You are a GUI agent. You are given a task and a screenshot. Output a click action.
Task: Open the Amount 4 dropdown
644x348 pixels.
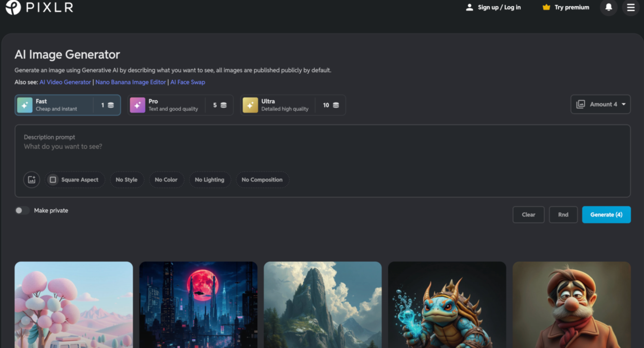(600, 104)
